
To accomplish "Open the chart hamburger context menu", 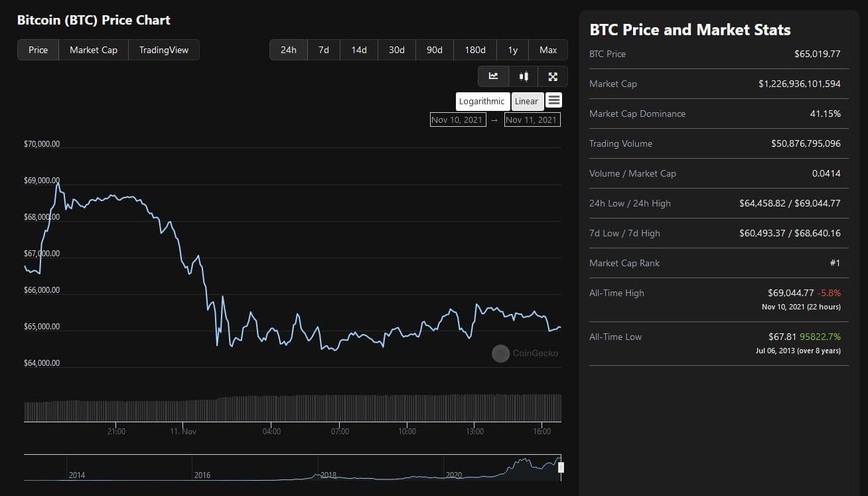I will click(x=554, y=100).
